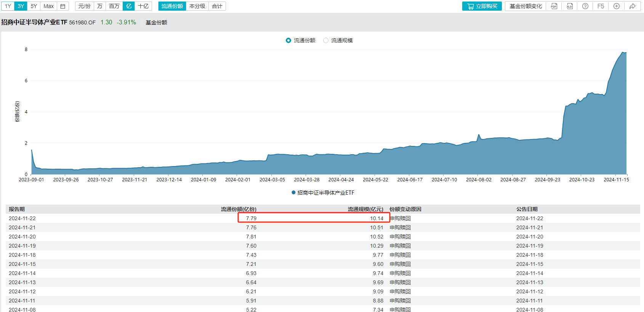Select the 2024-11-20 report row
Screen dimensions: 644x312
(22, 237)
